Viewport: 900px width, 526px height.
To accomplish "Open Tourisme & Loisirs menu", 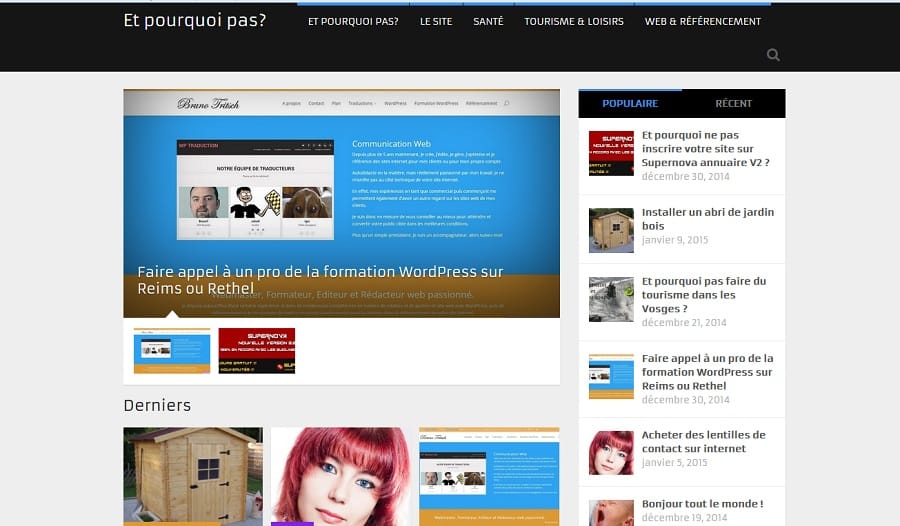I will [573, 21].
